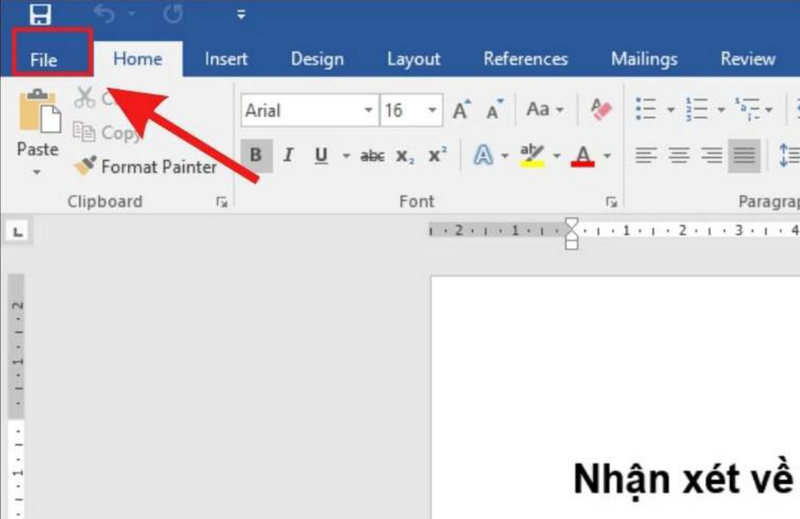Apply yellow Text Highlight Color
The image size is (800, 519).
[532, 155]
